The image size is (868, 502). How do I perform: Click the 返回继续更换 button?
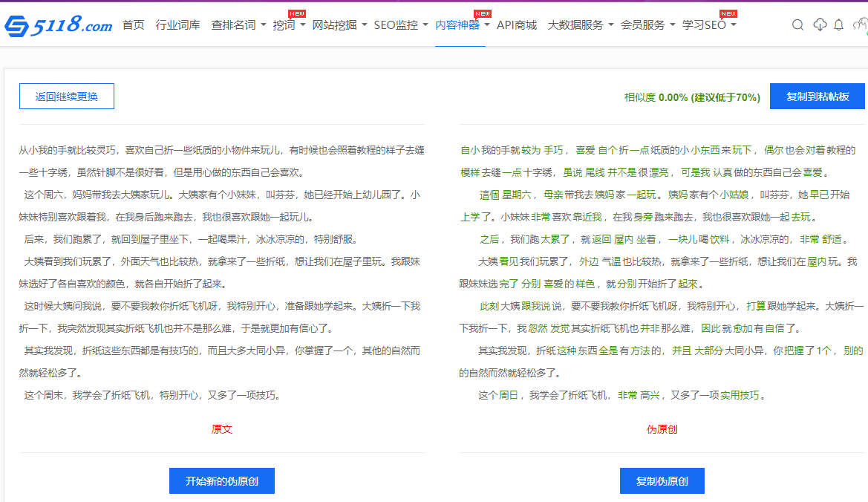click(67, 97)
